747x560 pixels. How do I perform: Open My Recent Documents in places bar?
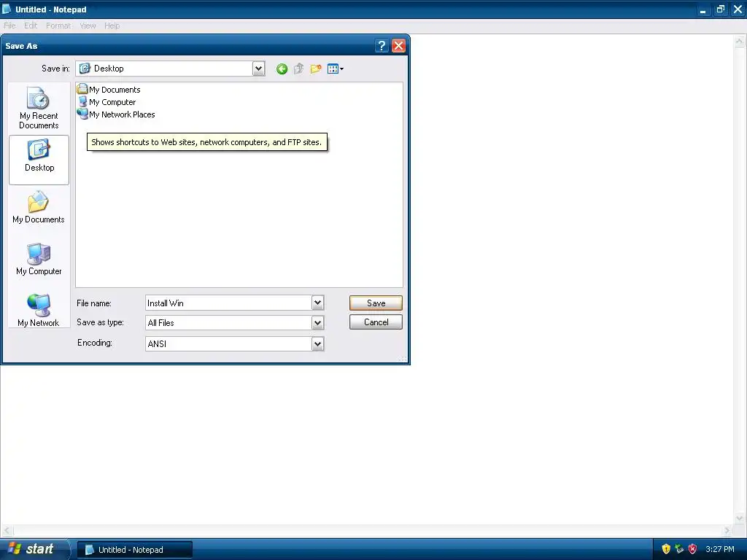click(x=39, y=108)
